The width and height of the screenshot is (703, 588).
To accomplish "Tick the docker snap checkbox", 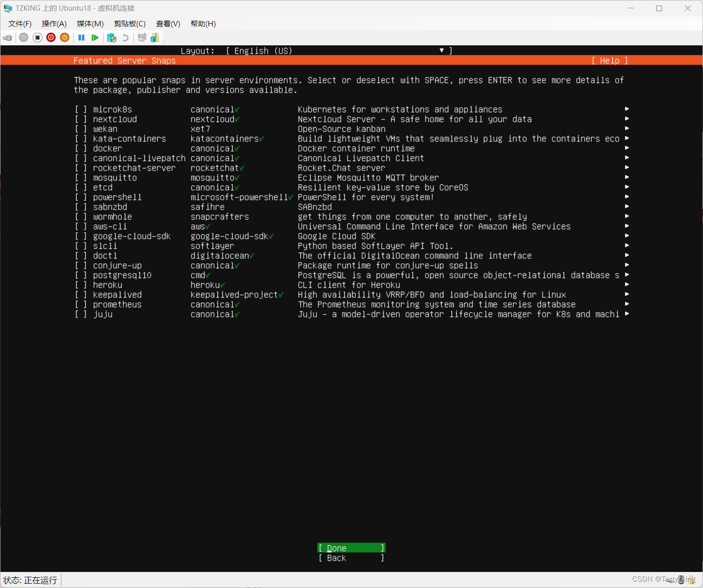I will coord(81,149).
